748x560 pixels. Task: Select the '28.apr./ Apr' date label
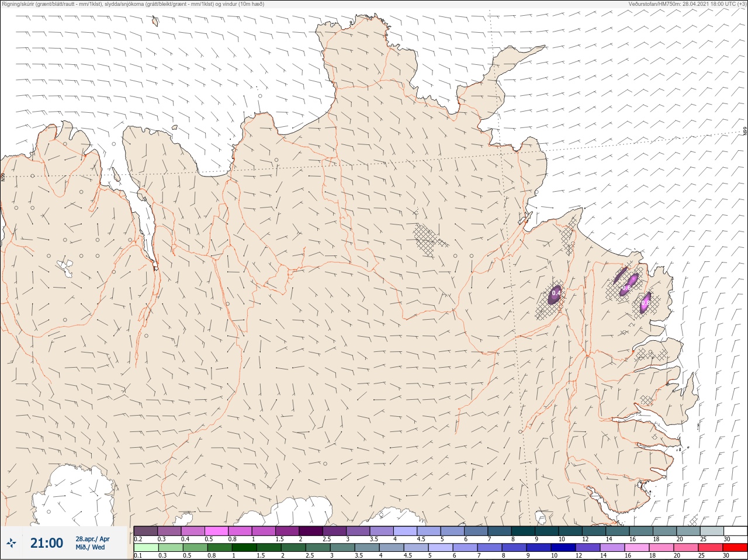tap(92, 539)
